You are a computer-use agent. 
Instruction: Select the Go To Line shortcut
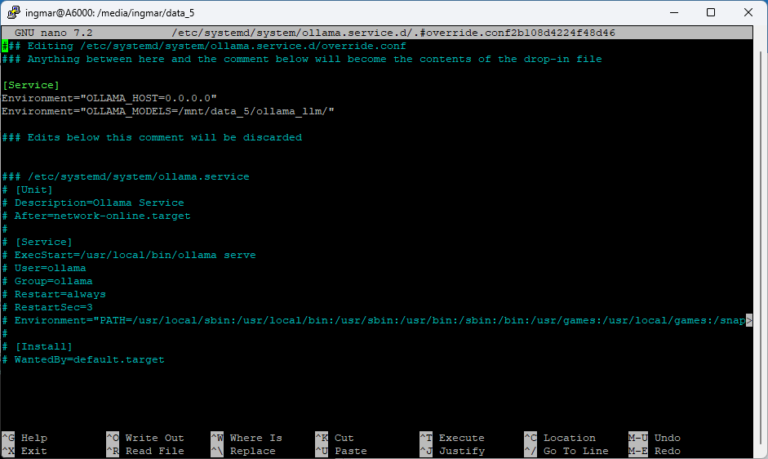(574, 451)
